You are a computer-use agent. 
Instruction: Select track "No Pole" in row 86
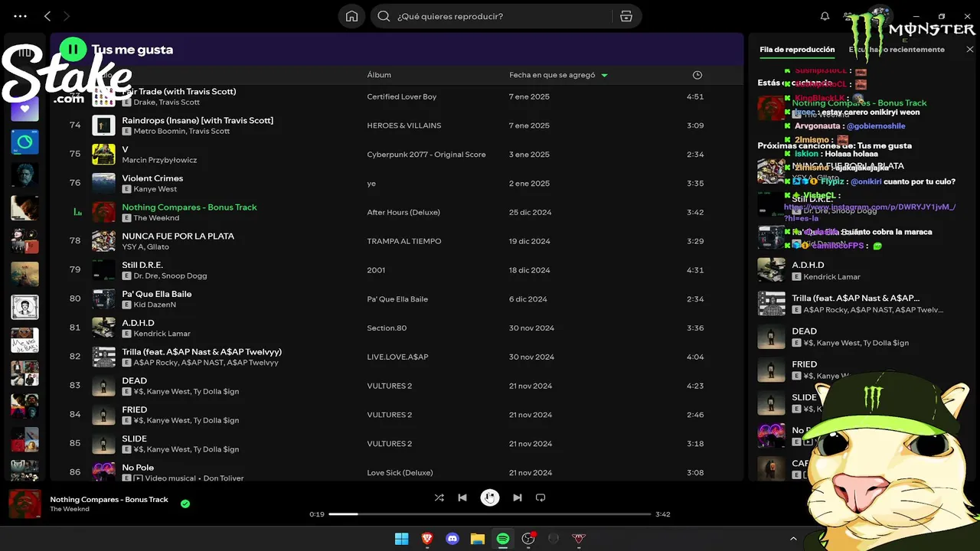(x=138, y=468)
